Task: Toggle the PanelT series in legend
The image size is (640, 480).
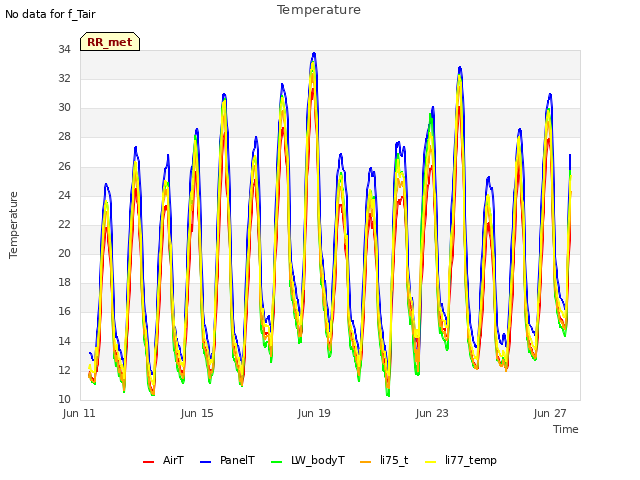Action: tap(227, 461)
